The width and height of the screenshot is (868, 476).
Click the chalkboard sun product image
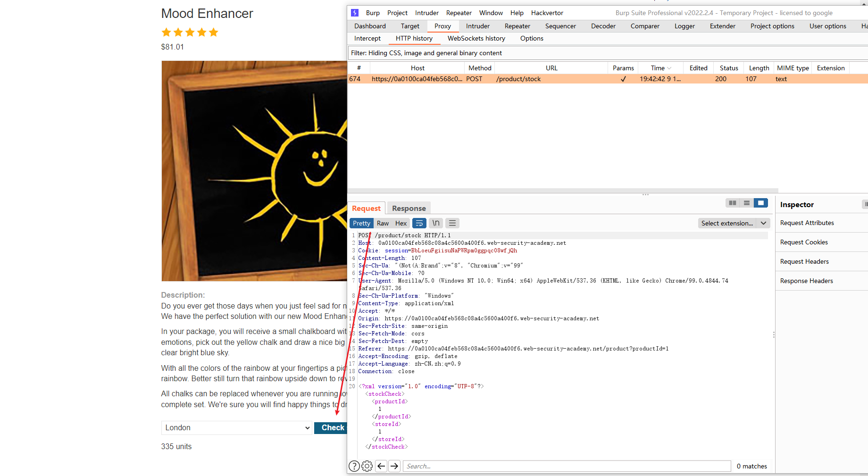pos(254,171)
